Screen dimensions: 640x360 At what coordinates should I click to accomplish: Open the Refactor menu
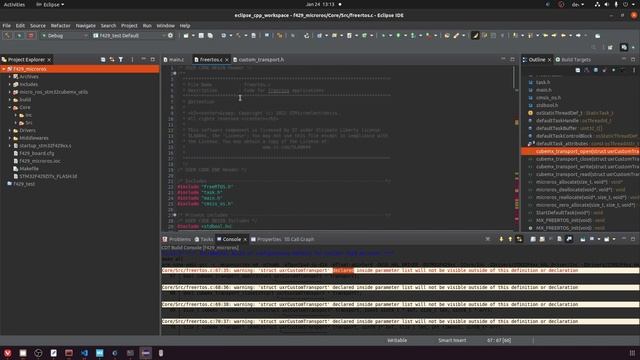point(60,25)
